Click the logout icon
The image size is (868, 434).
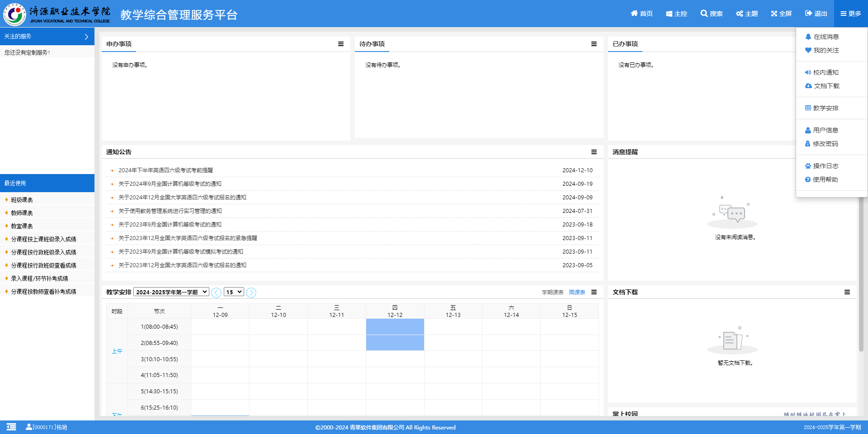pyautogui.click(x=809, y=14)
